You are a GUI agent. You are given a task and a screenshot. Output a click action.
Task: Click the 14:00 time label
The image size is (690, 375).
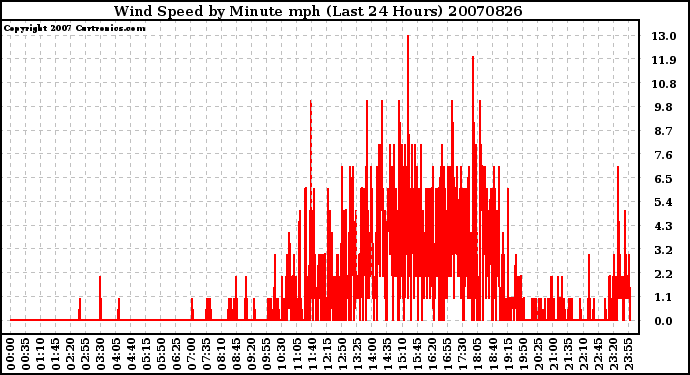point(372,355)
